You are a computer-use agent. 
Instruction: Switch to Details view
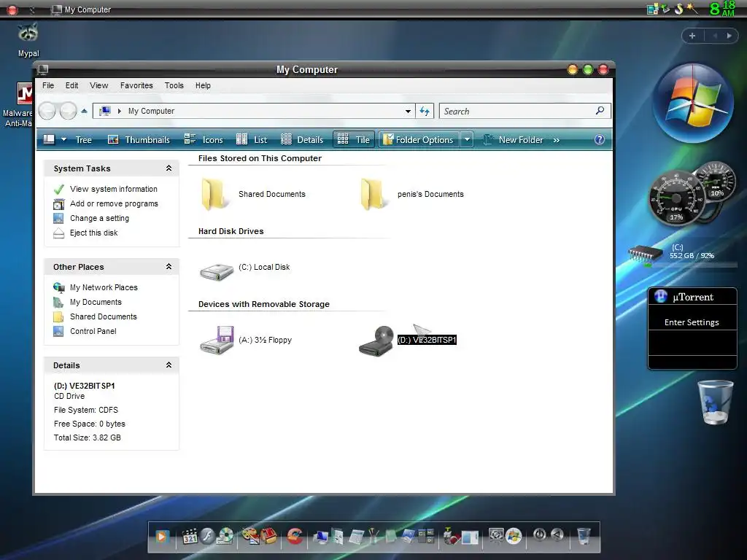click(302, 139)
